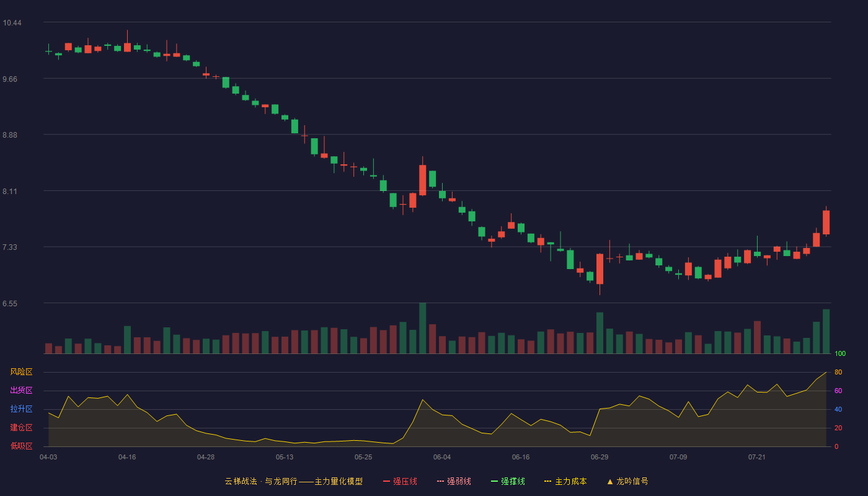
Task: Click indicator axis value 40
Action: coord(838,409)
